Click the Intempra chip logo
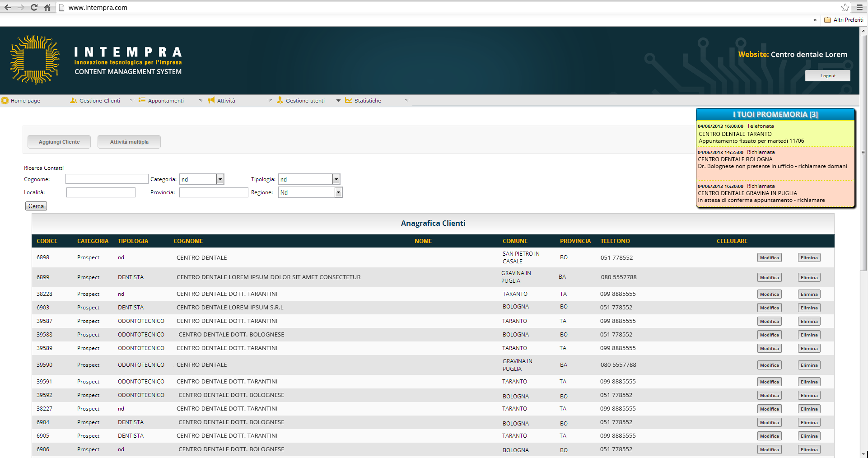The image size is (868, 458). (x=35, y=60)
